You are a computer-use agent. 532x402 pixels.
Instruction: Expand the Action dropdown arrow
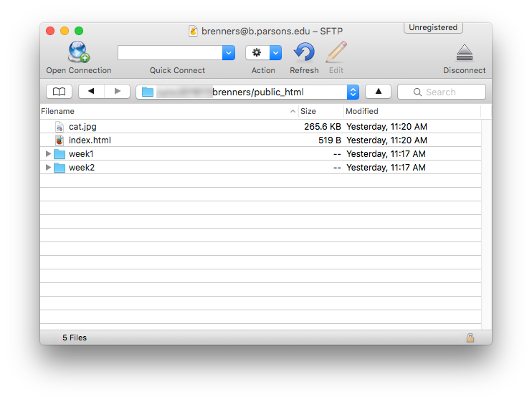276,53
